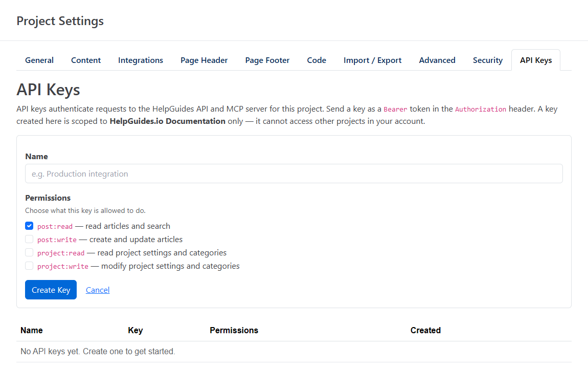Image resolution: width=588 pixels, height=389 pixels.
Task: Uncheck the post:read permission checkbox
Action: [x=29, y=226]
